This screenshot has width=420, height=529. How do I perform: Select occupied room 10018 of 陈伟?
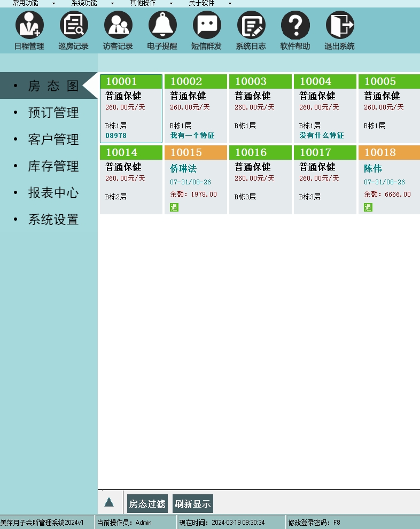click(389, 180)
